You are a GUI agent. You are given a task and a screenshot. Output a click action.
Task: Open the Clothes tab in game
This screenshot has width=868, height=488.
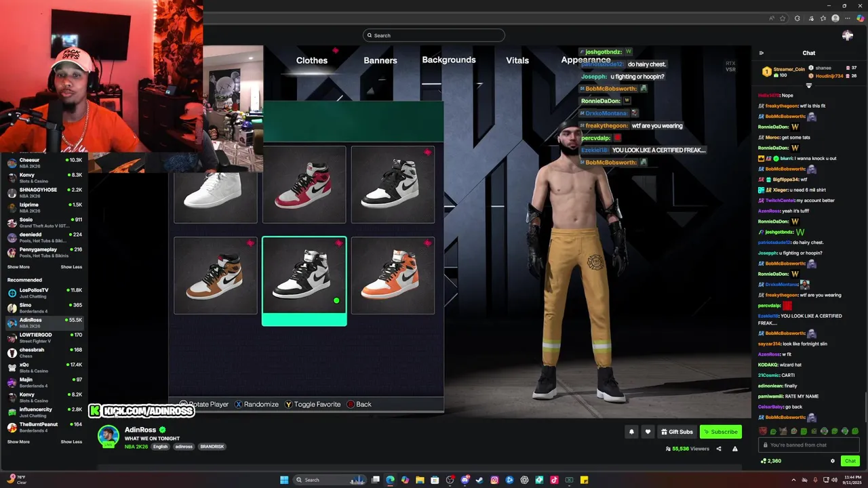tap(312, 60)
